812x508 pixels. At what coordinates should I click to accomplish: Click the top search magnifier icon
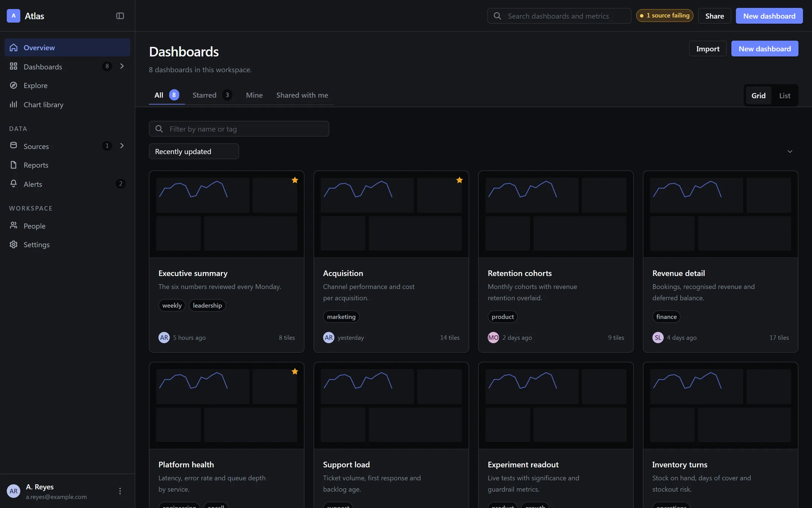coord(497,16)
